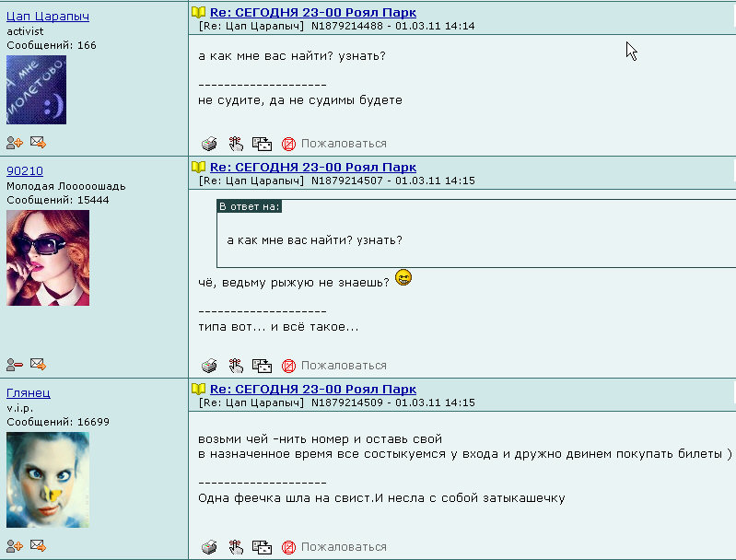Add Глянец to friends via plus icon
The width and height of the screenshot is (736, 560).
[14, 545]
